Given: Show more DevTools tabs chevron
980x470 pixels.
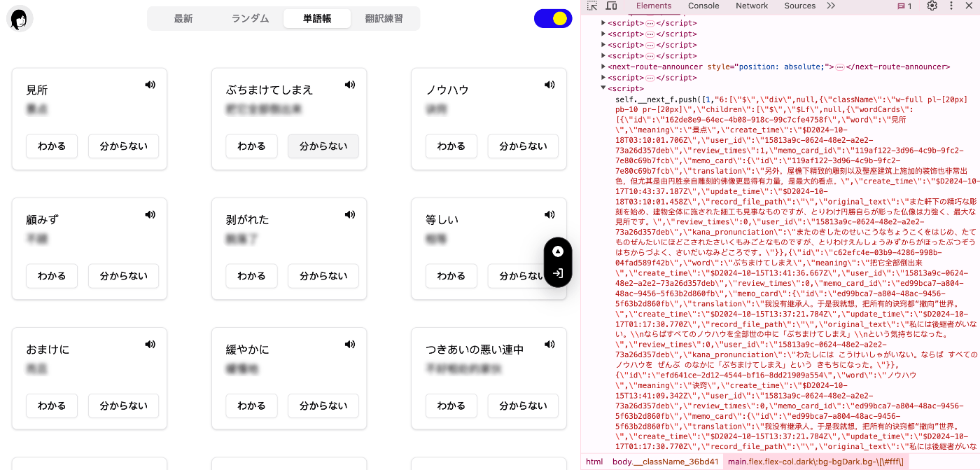Looking at the screenshot, I should tap(831, 6).
